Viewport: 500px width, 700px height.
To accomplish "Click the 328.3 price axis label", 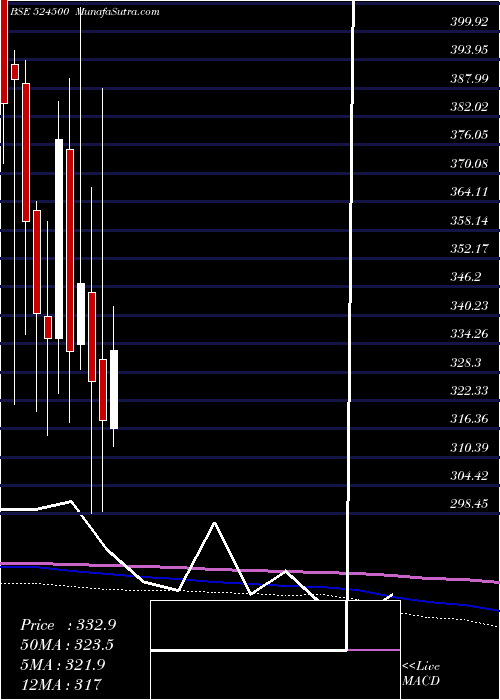I will tap(466, 363).
